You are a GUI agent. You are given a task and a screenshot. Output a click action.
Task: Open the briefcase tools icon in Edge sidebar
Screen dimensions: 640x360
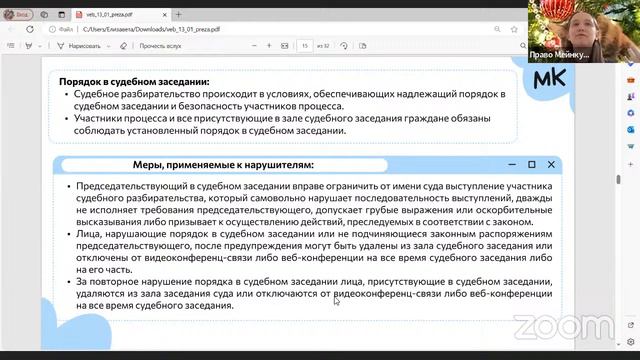631,80
